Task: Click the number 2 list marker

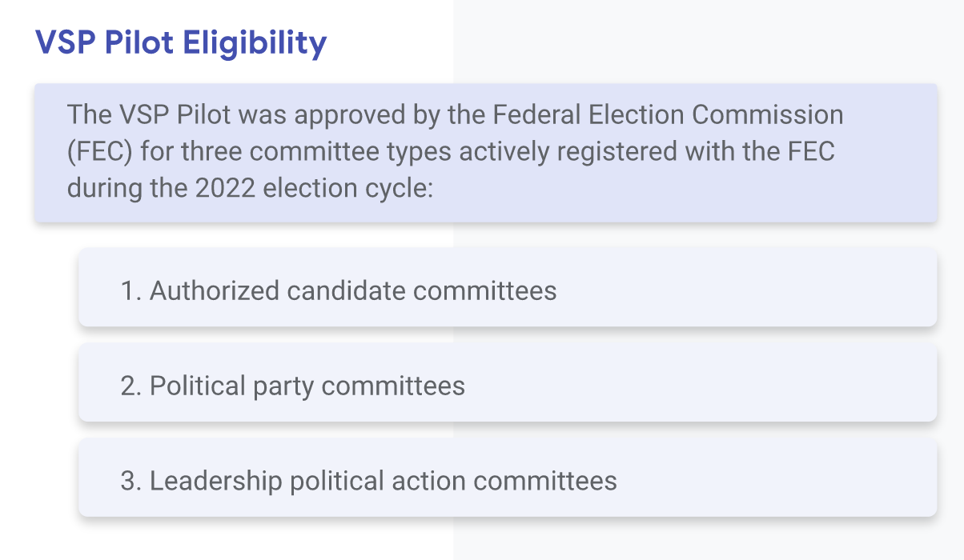Action: 131,386
